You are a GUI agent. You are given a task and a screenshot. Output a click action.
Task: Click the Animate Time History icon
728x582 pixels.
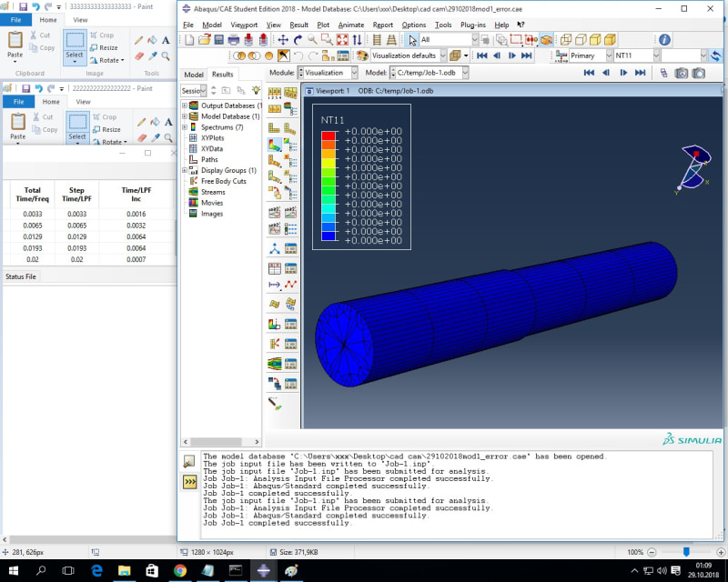[x=290, y=212]
